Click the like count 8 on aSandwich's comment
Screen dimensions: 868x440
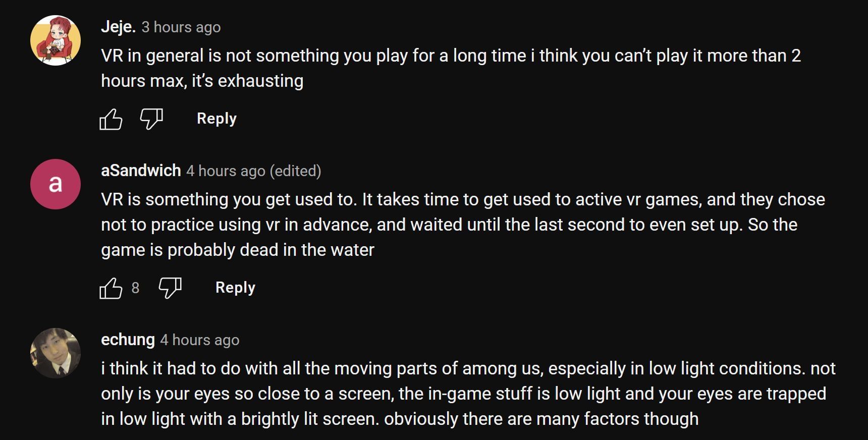tap(135, 288)
